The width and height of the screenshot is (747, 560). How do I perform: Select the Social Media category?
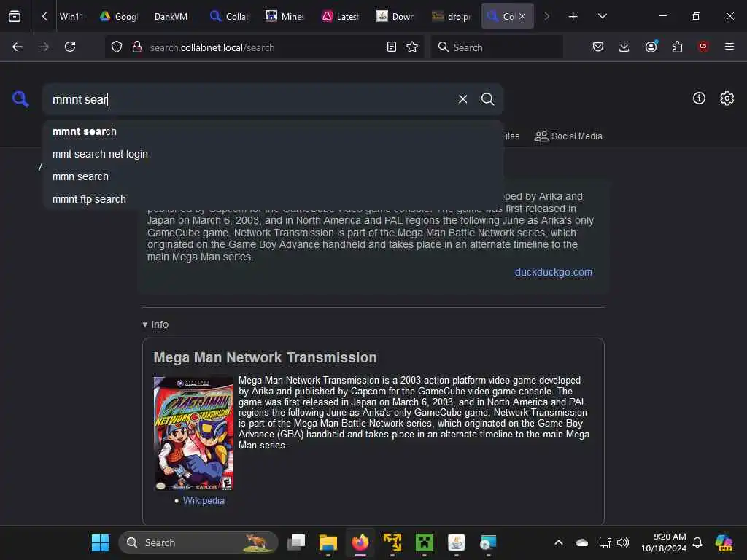[568, 136]
